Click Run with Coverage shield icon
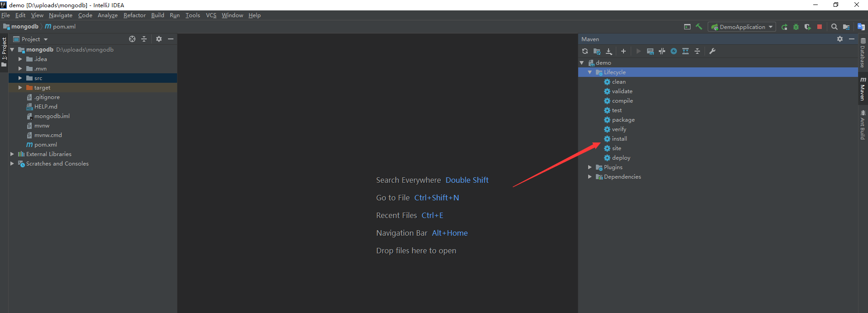868x313 pixels. [808, 27]
